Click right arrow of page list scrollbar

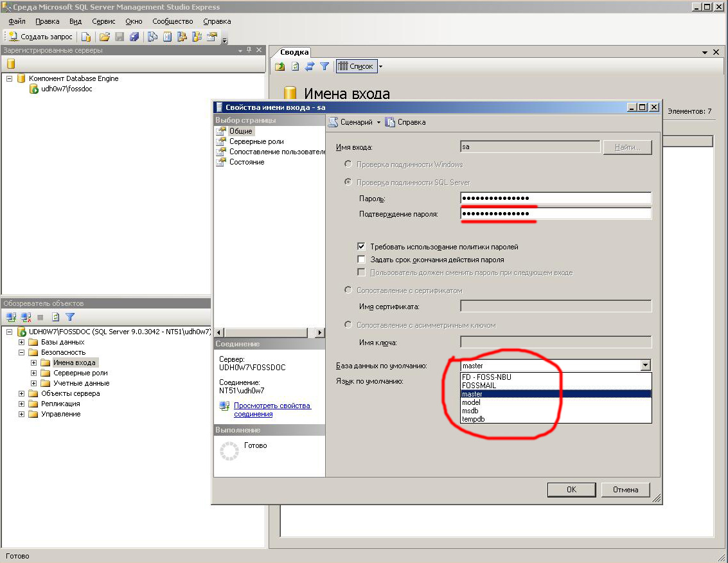pos(319,333)
